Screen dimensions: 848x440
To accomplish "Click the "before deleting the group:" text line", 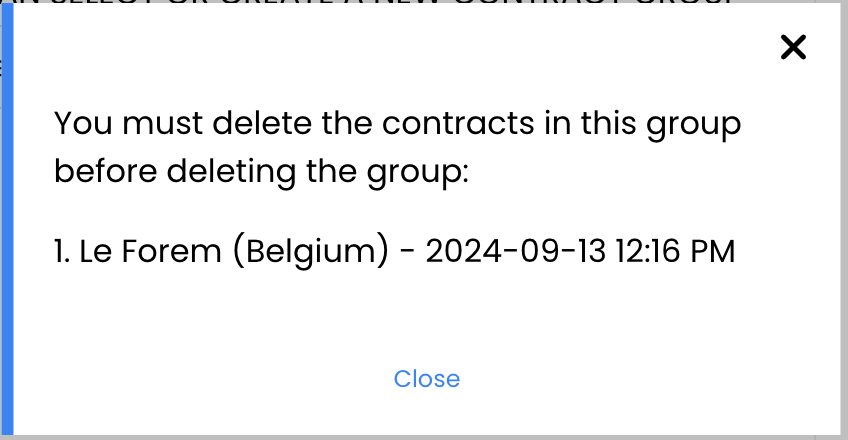I will [261, 172].
